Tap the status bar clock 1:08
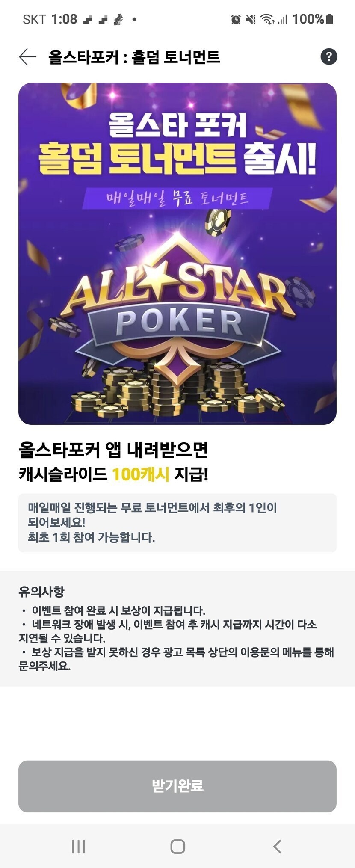 point(64,19)
